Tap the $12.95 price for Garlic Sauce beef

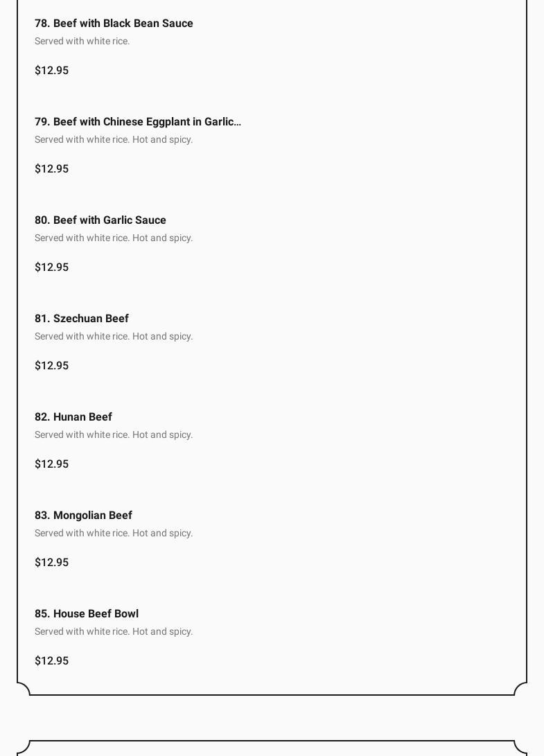(52, 267)
